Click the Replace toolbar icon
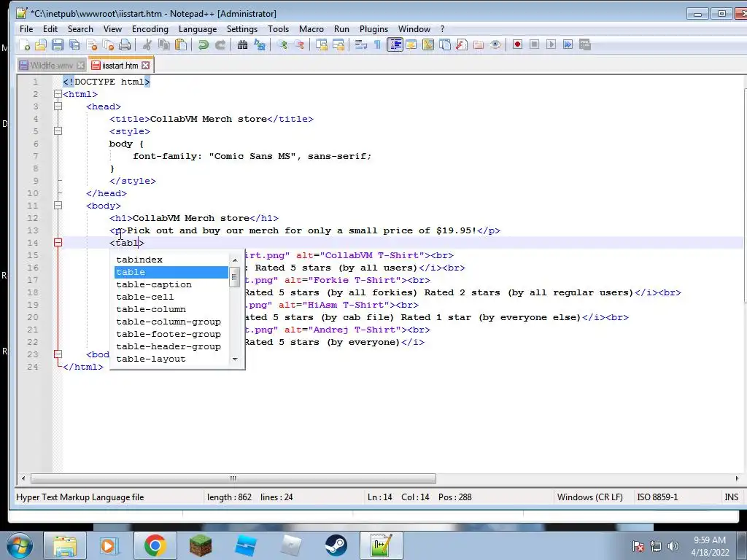 pos(260,44)
